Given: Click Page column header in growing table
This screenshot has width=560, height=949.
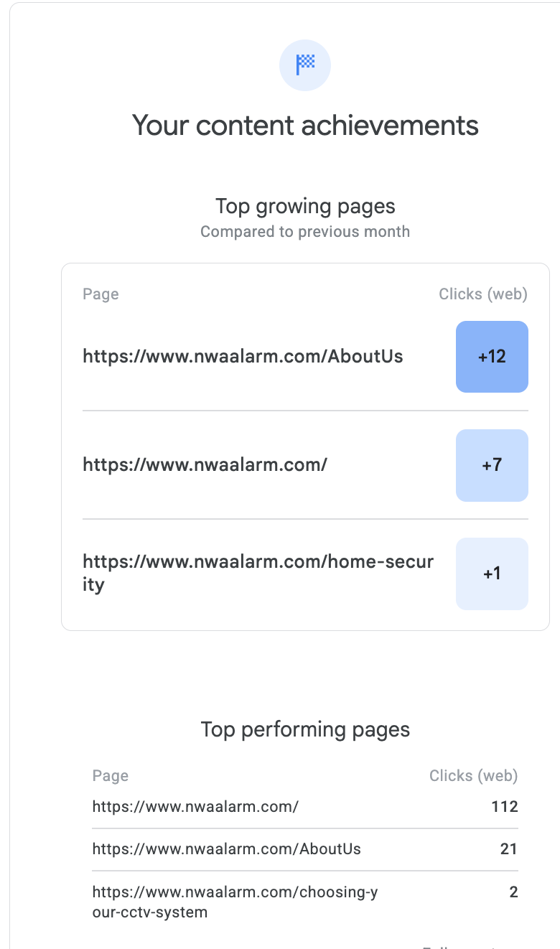Looking at the screenshot, I should point(101,294).
